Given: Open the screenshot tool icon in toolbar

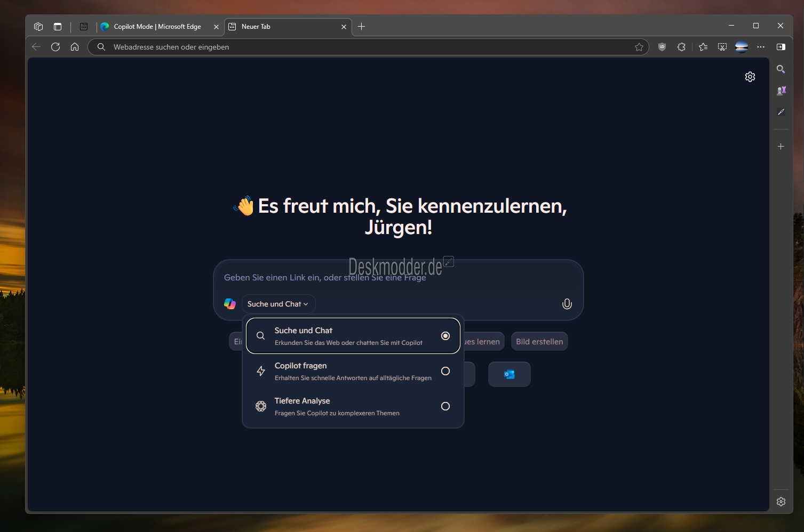Looking at the screenshot, I should point(722,47).
